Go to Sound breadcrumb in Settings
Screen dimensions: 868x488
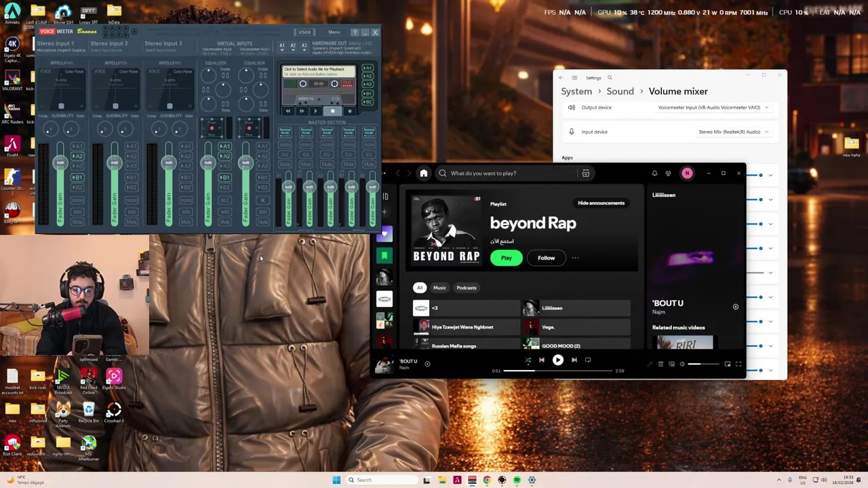click(620, 91)
